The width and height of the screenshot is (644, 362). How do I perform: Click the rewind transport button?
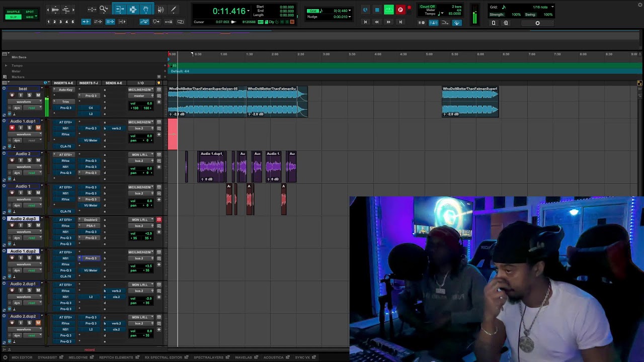[376, 22]
